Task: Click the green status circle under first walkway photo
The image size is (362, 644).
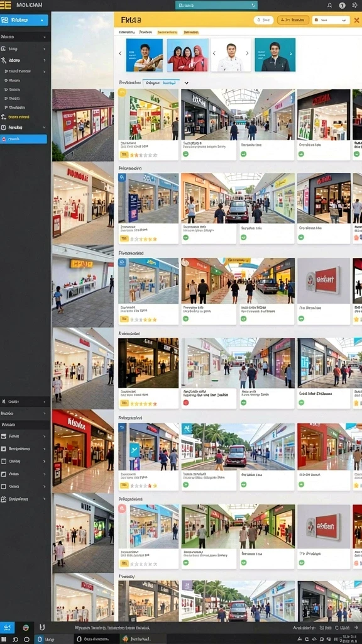Action: (x=185, y=154)
